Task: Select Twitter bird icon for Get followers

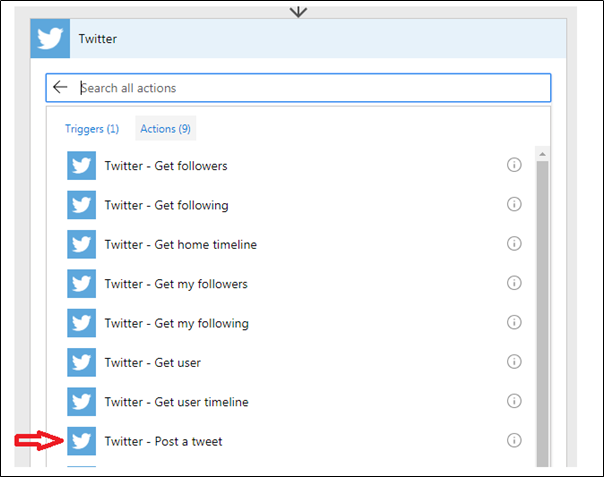Action: click(x=81, y=166)
